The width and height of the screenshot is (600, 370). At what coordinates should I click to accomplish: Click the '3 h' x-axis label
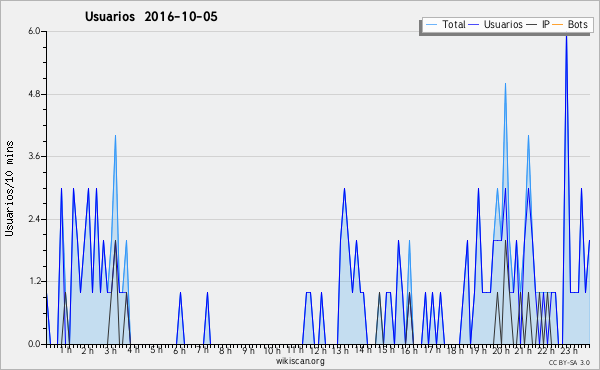111,350
